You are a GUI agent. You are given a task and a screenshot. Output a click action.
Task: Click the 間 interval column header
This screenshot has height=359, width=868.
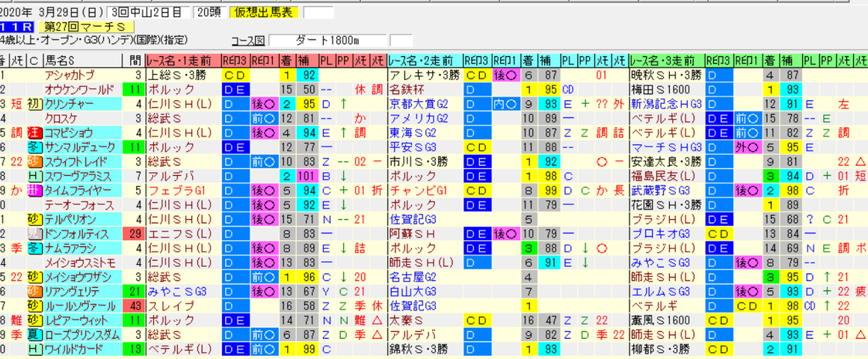[x=133, y=61]
